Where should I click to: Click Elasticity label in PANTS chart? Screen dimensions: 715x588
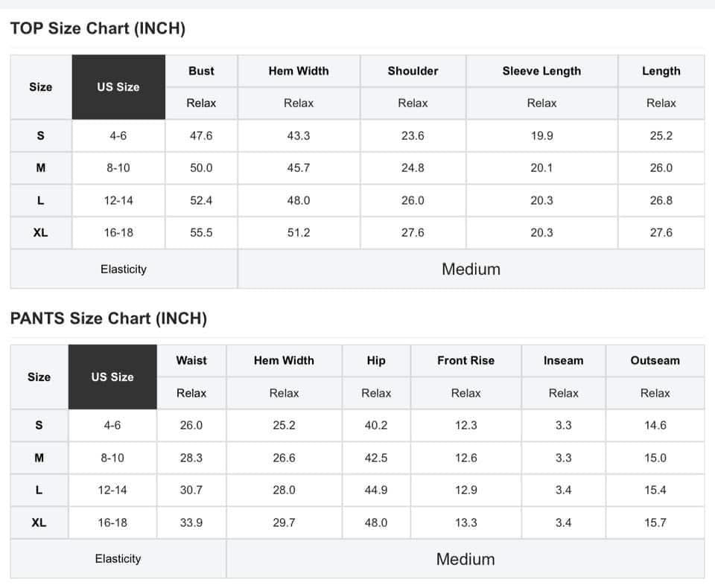point(118,559)
